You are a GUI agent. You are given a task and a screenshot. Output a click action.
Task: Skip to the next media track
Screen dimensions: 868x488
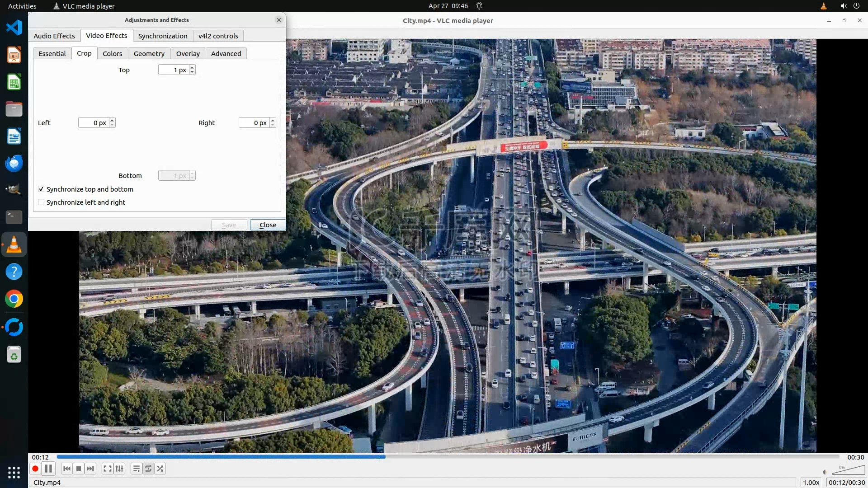click(x=90, y=469)
